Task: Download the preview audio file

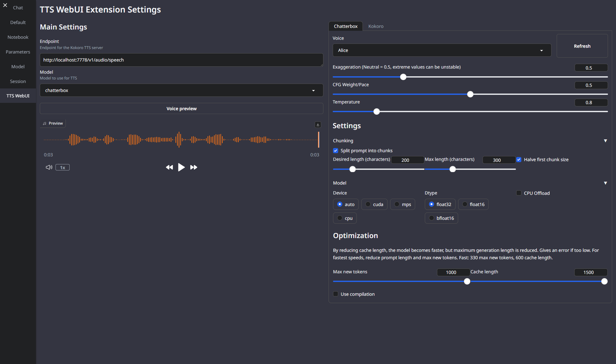Action: pyautogui.click(x=318, y=125)
